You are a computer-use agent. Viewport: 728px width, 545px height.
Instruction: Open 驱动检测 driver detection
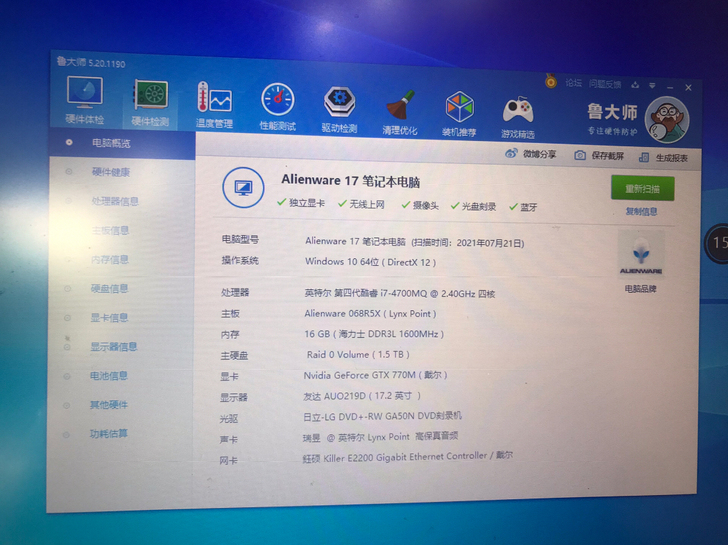tap(339, 110)
